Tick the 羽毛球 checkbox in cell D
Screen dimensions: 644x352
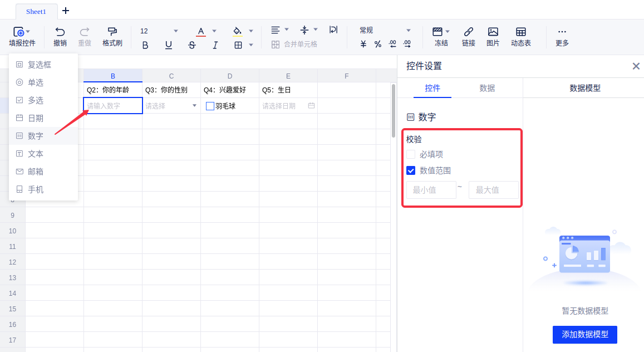click(210, 106)
